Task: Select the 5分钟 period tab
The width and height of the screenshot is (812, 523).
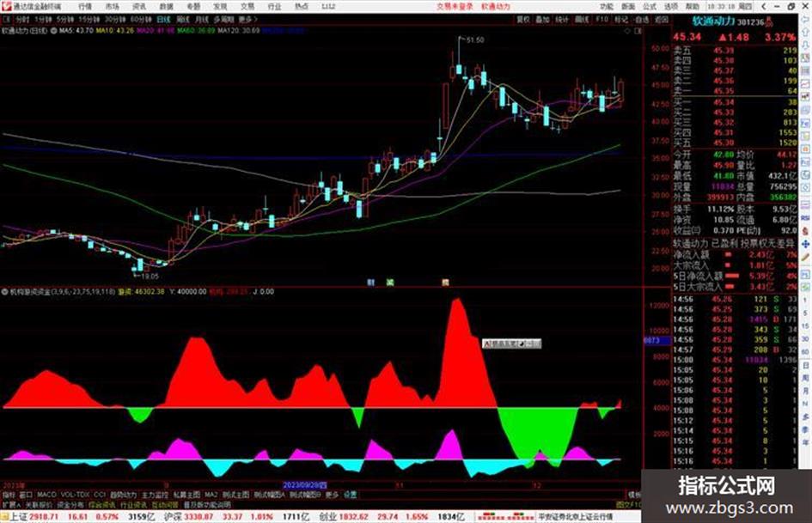Action: (65, 20)
